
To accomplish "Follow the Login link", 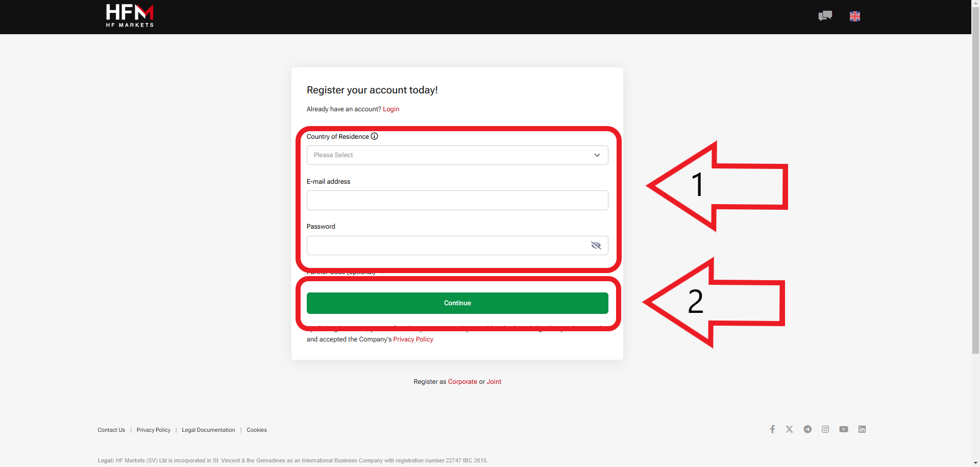I will click(x=391, y=109).
